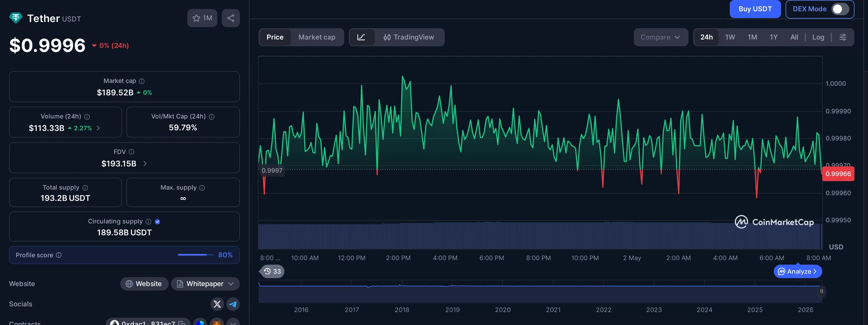Open Tether's Telegram social link

pos(233,304)
